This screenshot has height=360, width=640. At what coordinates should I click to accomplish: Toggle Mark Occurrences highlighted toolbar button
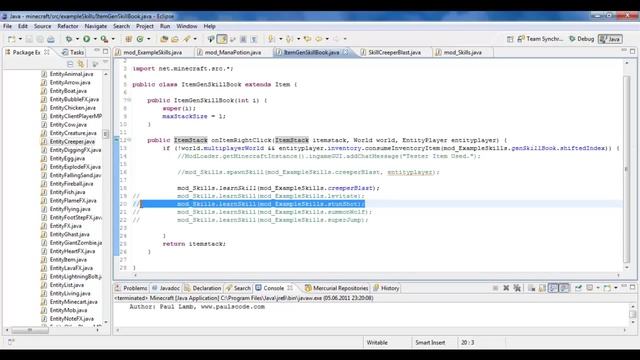pos(222,39)
